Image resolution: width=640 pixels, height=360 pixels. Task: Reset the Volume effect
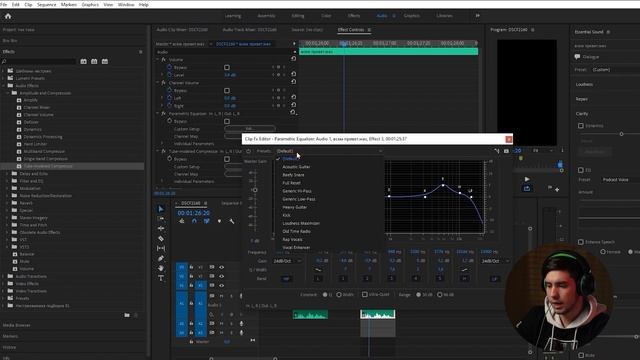click(x=293, y=59)
